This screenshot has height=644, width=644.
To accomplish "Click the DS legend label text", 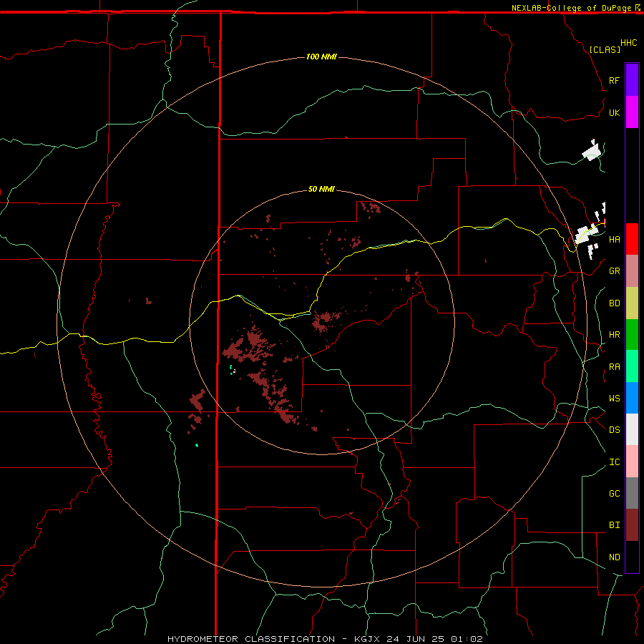I will [614, 430].
